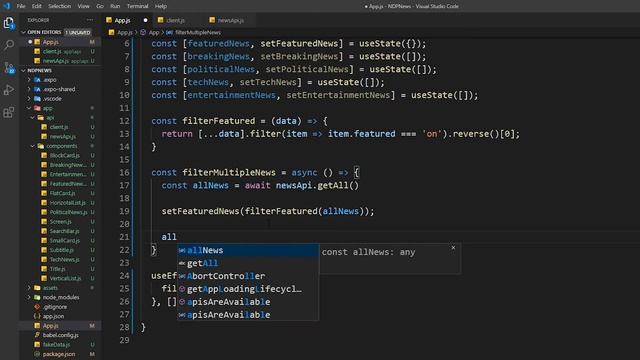Collapse the api folder

coord(60,118)
